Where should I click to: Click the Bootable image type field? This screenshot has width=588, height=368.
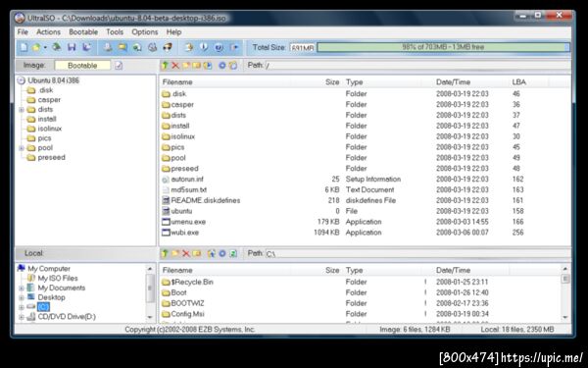pos(82,66)
